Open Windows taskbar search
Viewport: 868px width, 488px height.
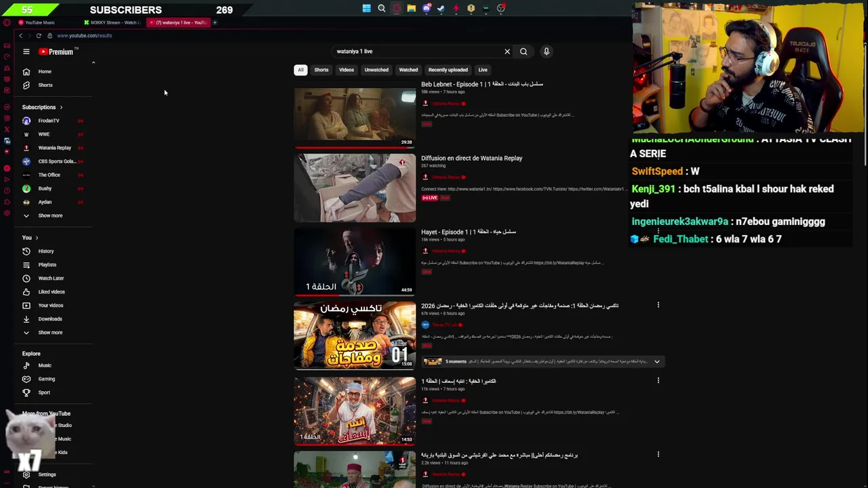[382, 8]
